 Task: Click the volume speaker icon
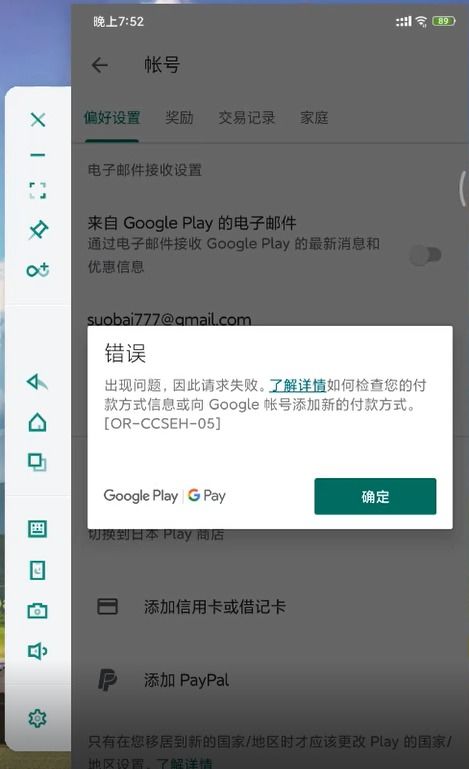pyautogui.click(x=38, y=651)
